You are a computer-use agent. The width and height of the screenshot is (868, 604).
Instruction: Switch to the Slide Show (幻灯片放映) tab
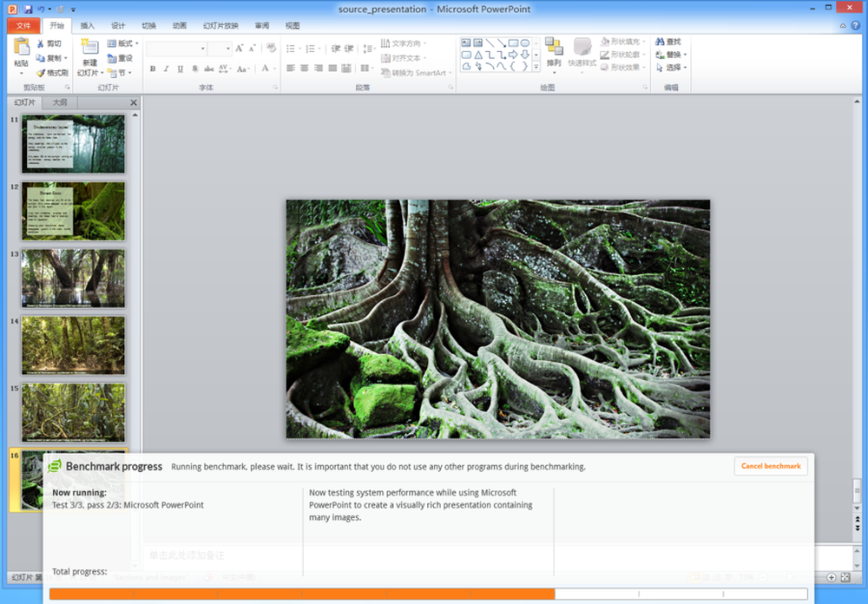[x=220, y=25]
